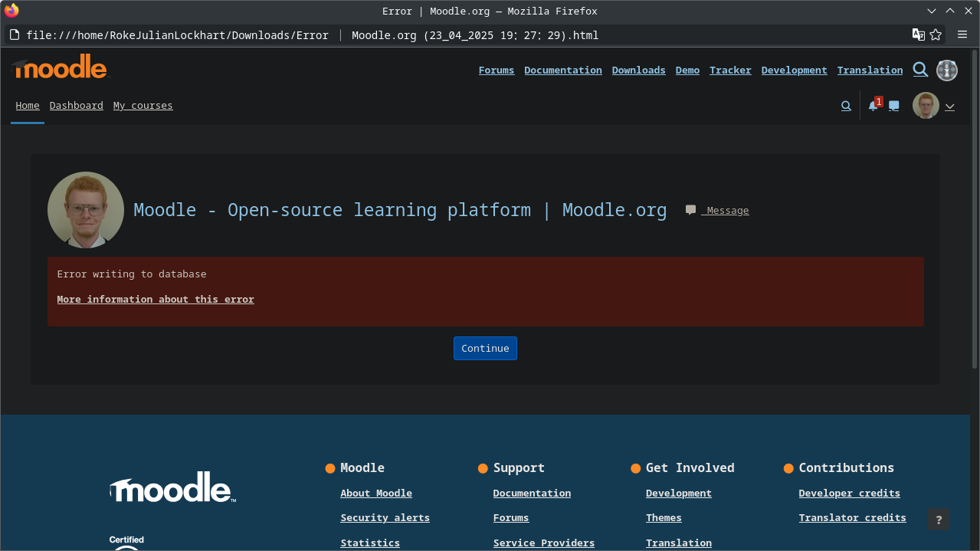This screenshot has width=980, height=551.
Task: Bookmark this page with the star icon
Action: 936,34
